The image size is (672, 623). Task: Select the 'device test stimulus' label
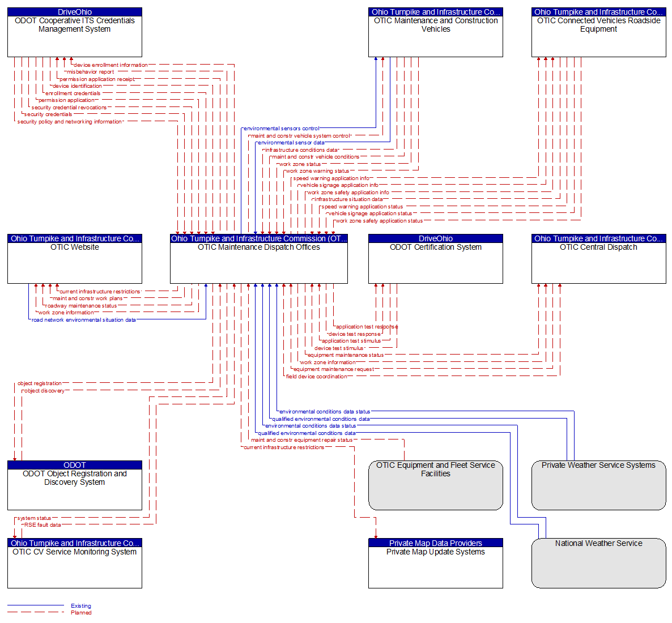339,348
